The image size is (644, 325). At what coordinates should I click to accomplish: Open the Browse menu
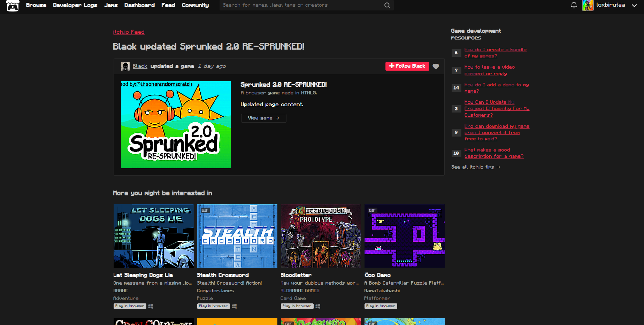36,5
